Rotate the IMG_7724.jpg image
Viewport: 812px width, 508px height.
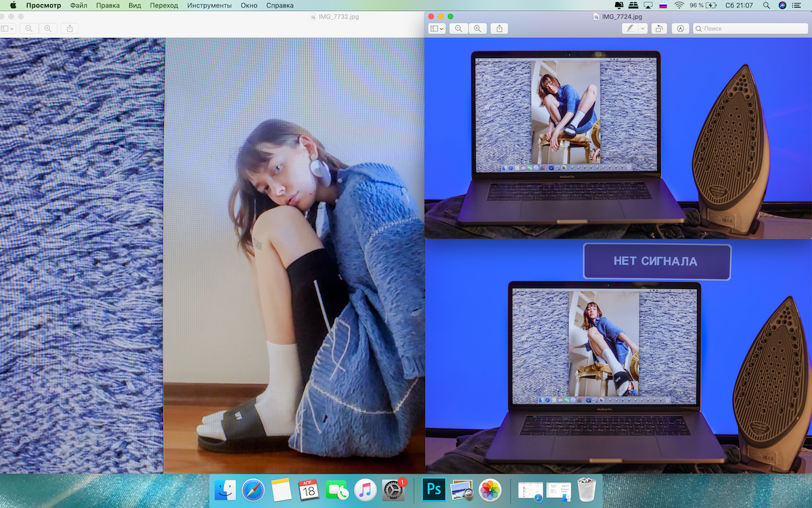pos(658,28)
